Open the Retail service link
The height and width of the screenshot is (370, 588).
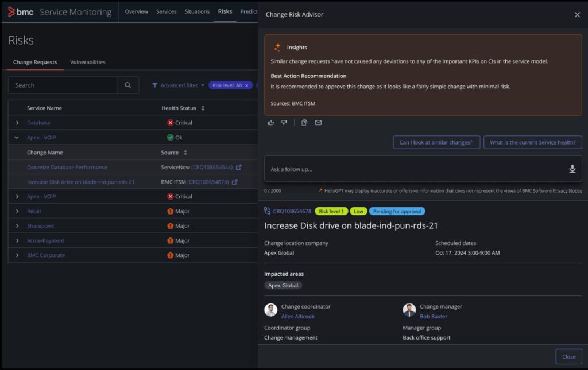(x=34, y=211)
